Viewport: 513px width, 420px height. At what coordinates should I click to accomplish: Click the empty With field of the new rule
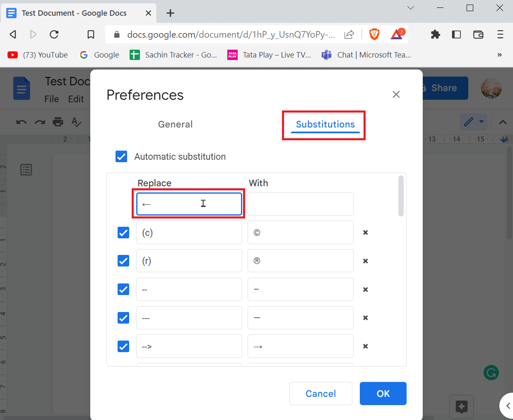(300, 204)
